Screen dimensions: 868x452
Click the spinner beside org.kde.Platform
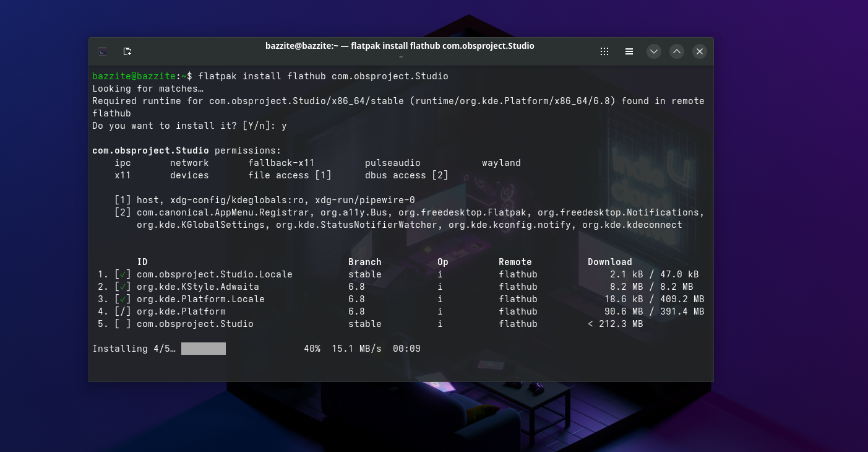click(x=123, y=311)
